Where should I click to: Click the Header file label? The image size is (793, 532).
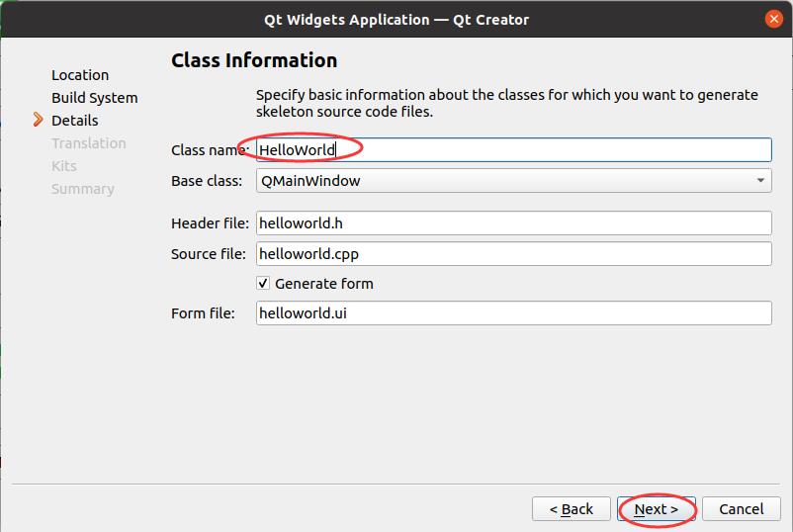[210, 223]
